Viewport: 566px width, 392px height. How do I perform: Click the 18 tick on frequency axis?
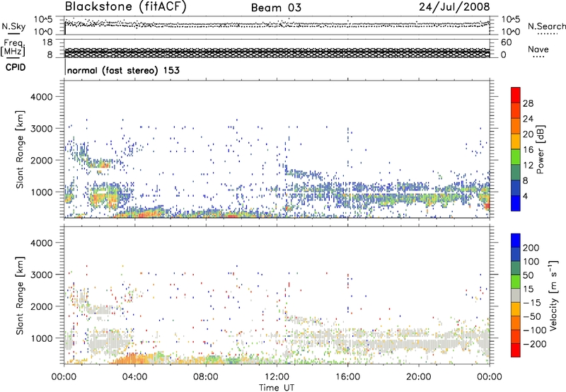pyautogui.click(x=47, y=42)
